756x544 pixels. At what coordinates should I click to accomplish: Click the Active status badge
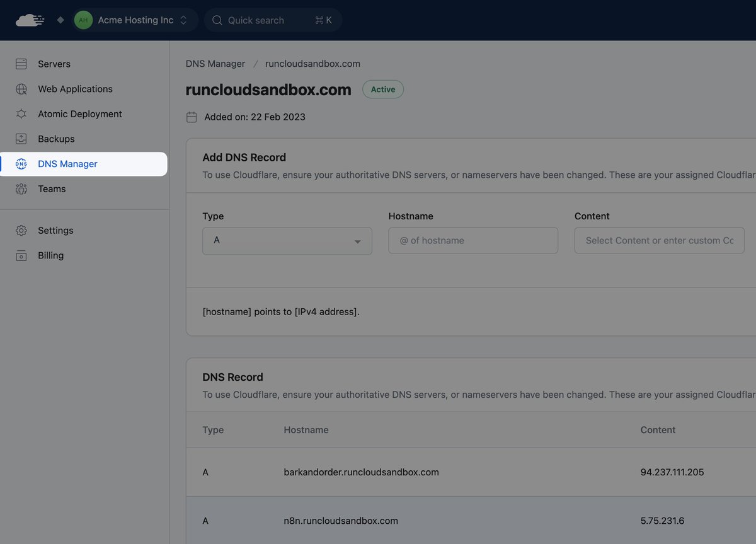click(x=383, y=90)
